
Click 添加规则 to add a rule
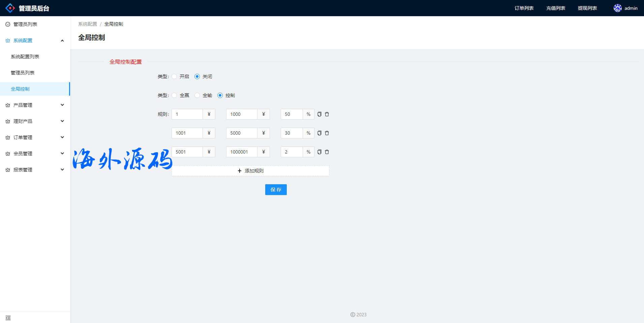click(250, 171)
